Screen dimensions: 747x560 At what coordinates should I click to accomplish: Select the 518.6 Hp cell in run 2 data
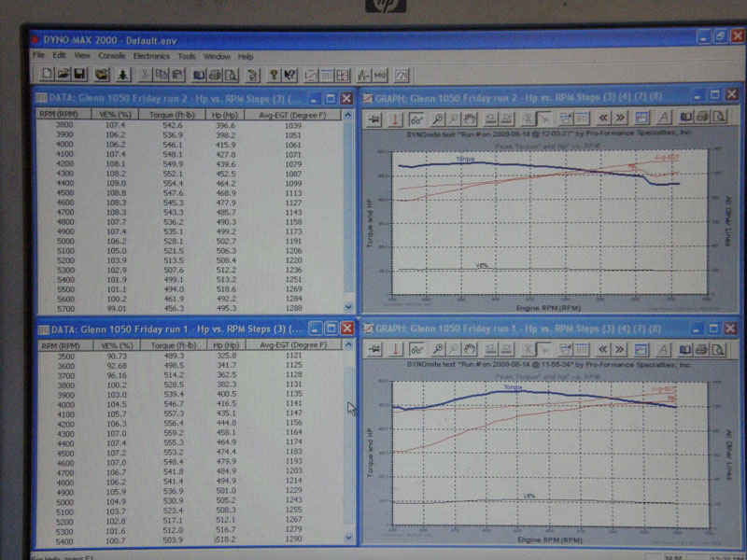click(x=225, y=289)
